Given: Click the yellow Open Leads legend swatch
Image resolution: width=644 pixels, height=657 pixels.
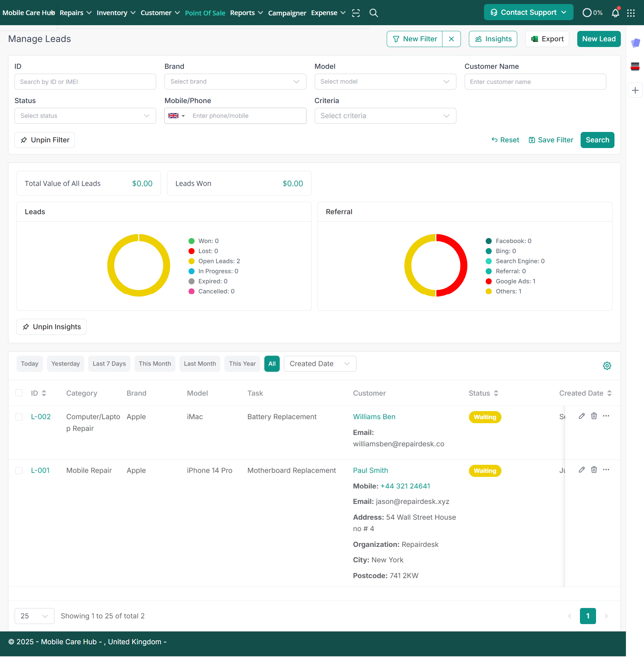Looking at the screenshot, I should (192, 261).
